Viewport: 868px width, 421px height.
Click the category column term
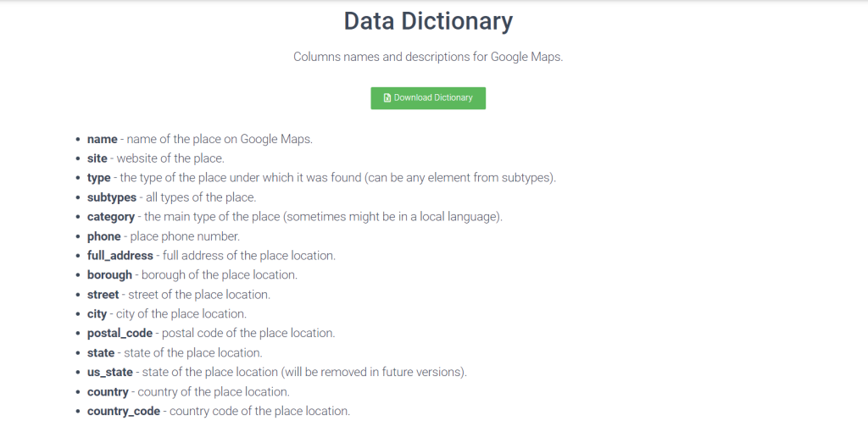[x=111, y=217]
